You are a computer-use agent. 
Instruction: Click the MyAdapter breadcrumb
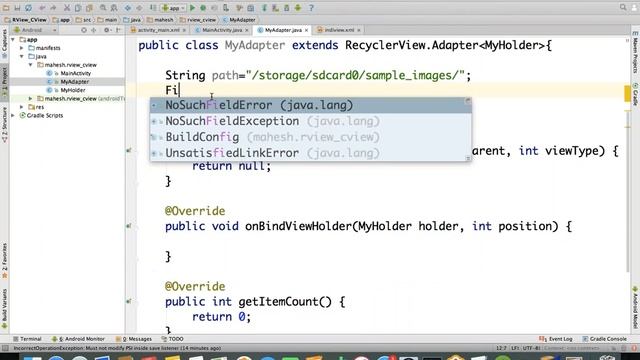[240, 20]
